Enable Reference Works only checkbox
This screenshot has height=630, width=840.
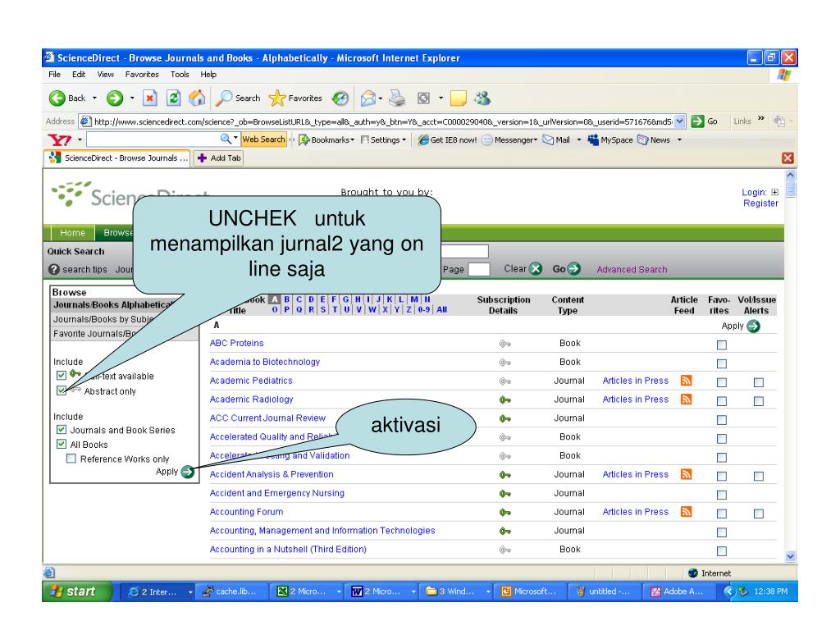(71, 459)
